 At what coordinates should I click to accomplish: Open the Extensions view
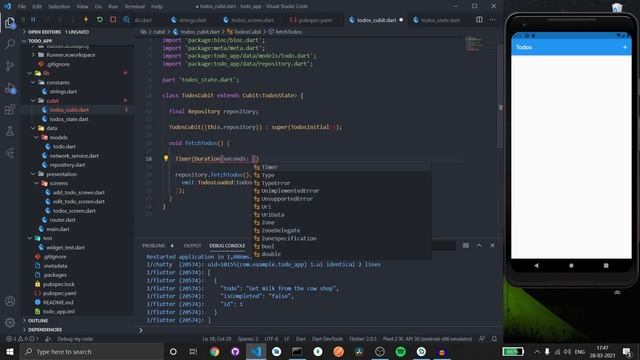(10, 109)
